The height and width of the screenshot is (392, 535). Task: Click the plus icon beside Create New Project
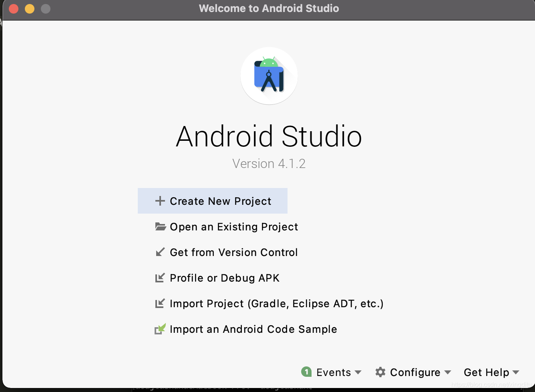tap(160, 201)
